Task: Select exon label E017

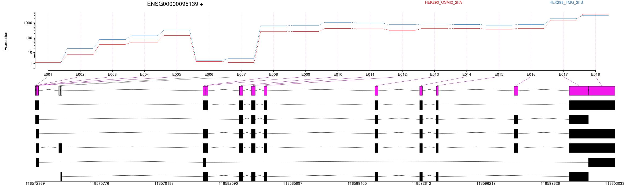Action: click(563, 74)
